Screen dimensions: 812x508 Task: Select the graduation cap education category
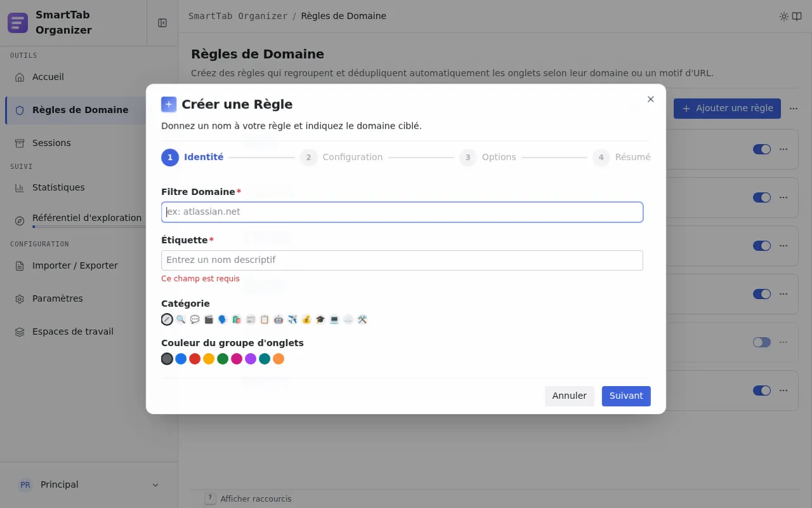[320, 319]
